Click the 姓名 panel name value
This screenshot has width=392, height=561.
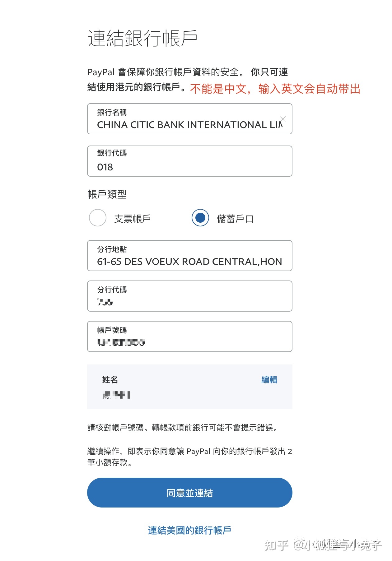tap(116, 395)
